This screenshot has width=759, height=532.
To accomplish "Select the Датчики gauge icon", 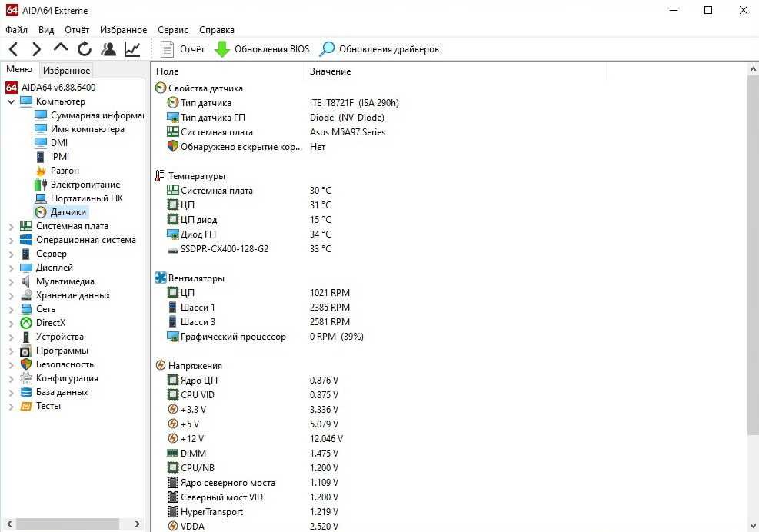I will pyautogui.click(x=41, y=212).
